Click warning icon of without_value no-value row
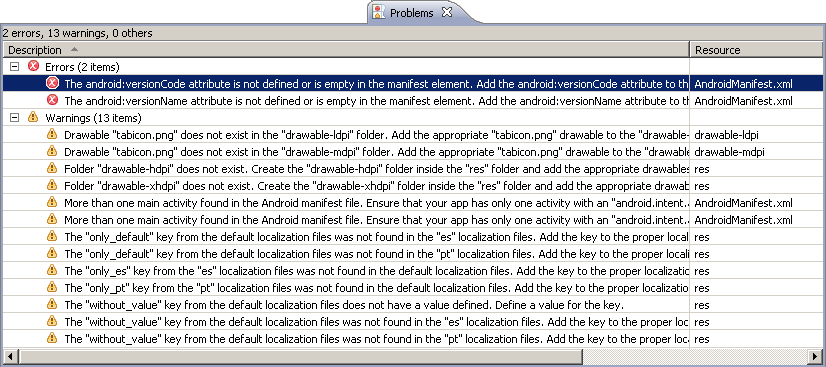The height and width of the screenshot is (367, 826). (x=52, y=304)
